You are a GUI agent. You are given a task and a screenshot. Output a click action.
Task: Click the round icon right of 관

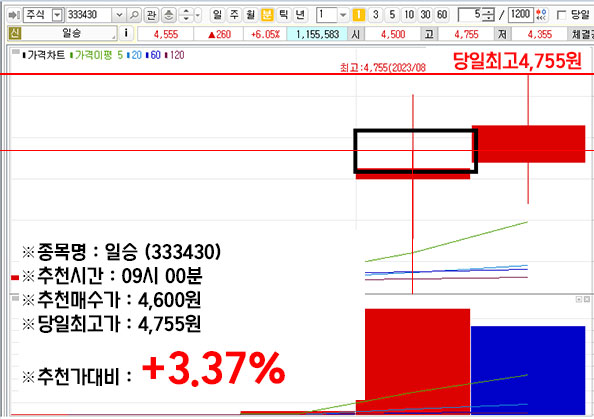coord(169,15)
